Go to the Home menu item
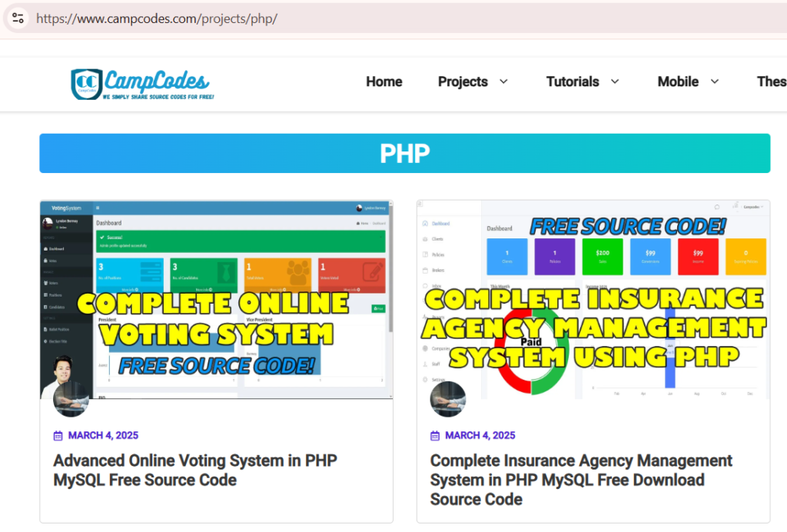 (x=384, y=81)
